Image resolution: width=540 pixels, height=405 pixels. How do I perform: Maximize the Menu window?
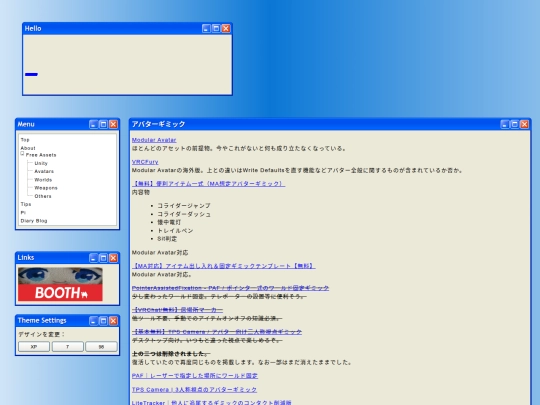pyautogui.click(x=103, y=124)
